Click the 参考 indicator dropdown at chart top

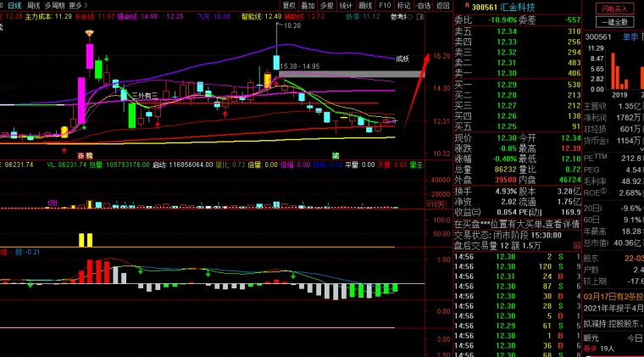pos(399,16)
